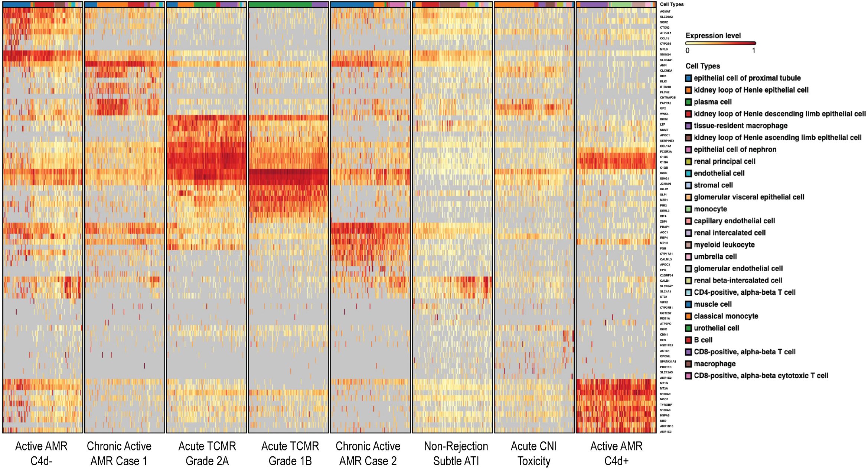
Task: Click the macrophage legend text
Action: (x=714, y=363)
